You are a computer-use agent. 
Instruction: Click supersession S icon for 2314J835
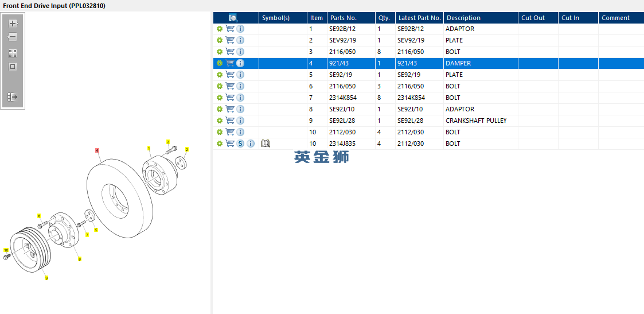click(x=240, y=144)
